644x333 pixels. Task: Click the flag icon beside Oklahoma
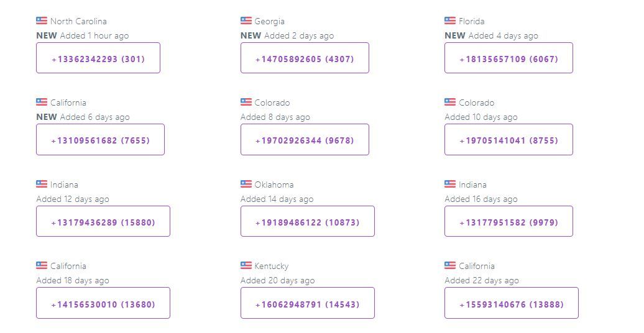click(246, 184)
